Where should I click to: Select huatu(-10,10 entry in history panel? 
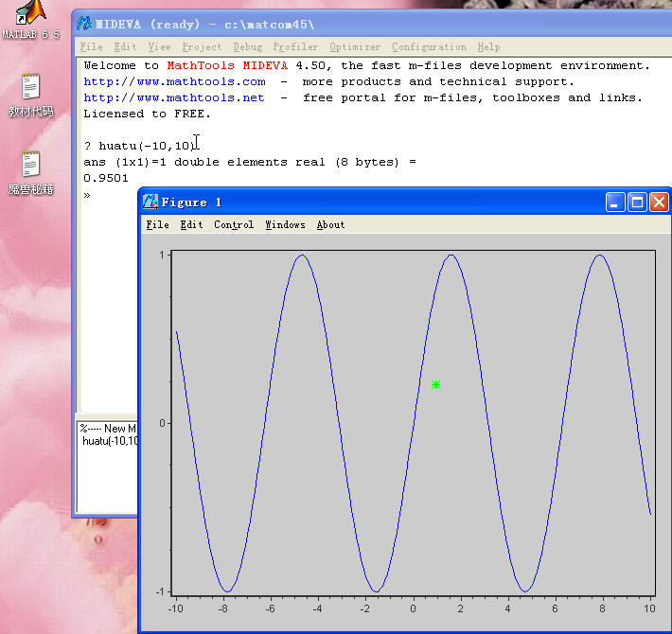tap(110, 441)
